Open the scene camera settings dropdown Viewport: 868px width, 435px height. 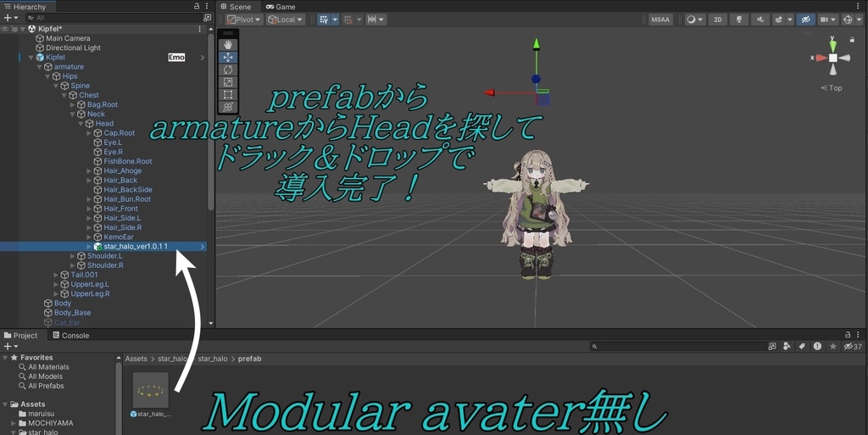pos(827,20)
